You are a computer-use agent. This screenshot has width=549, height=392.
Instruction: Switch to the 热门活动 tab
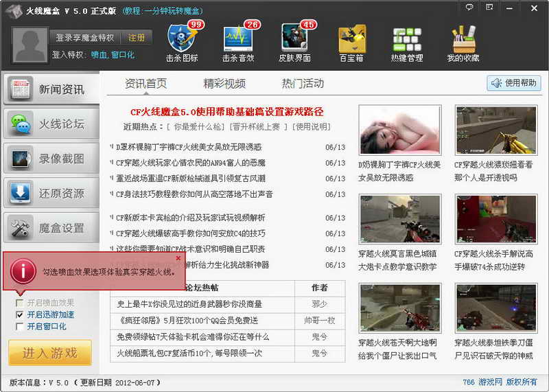[x=303, y=83]
